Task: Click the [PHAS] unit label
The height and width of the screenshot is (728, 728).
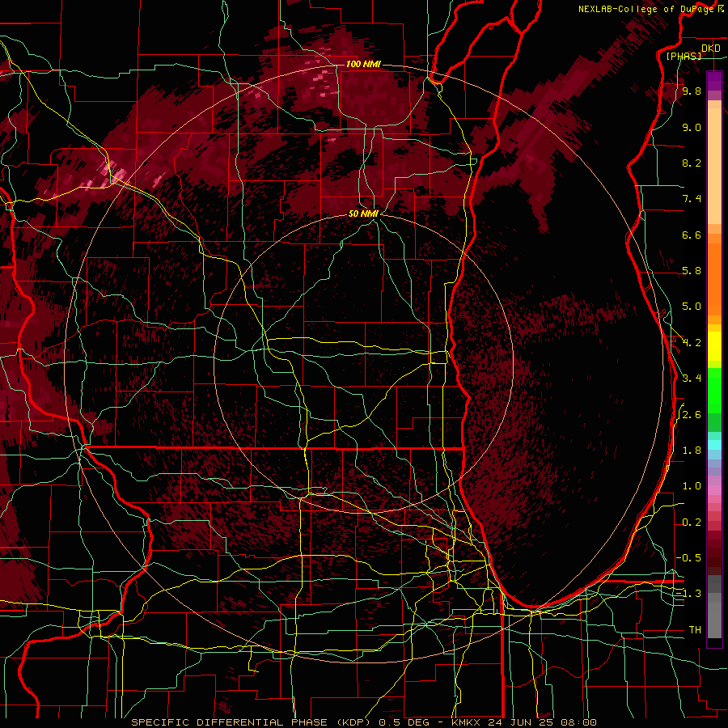Action: pos(684,57)
